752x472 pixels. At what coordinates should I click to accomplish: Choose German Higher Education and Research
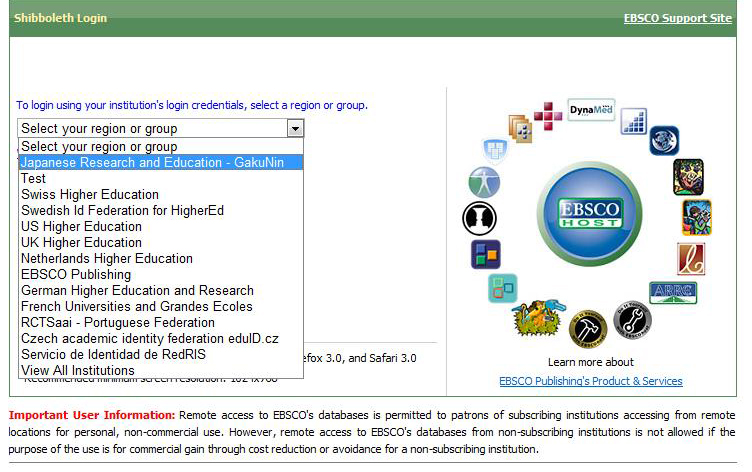click(x=161, y=290)
